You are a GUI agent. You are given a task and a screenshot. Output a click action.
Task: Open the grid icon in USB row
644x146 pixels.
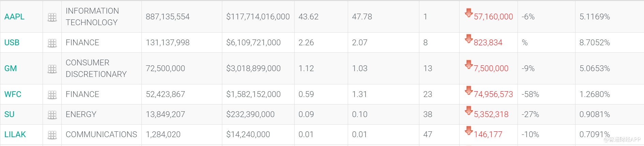click(52, 43)
